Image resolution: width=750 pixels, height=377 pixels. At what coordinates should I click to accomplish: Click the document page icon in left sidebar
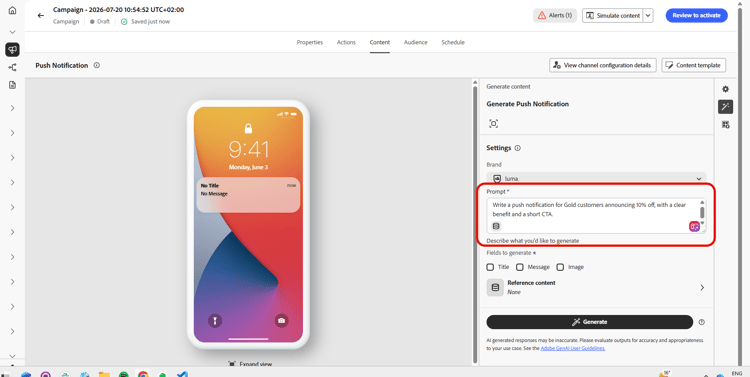(x=12, y=85)
